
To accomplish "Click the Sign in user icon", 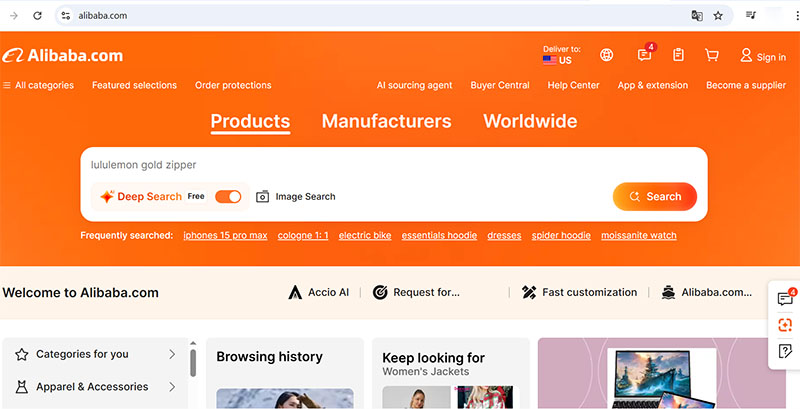I will (746, 55).
